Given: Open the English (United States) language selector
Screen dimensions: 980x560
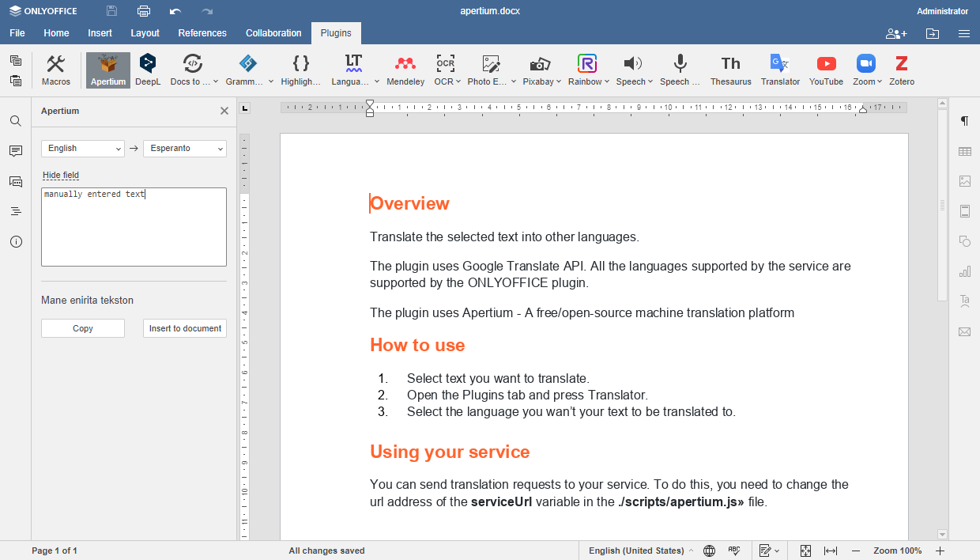Looking at the screenshot, I should 641,551.
